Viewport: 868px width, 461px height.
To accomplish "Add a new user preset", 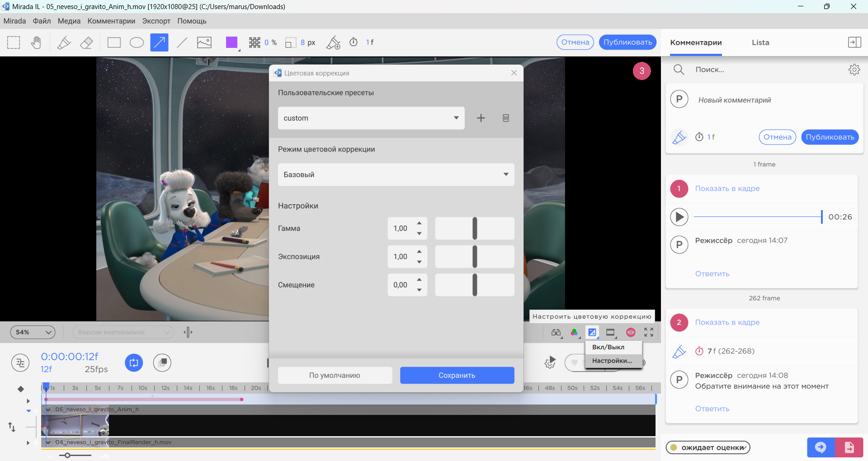I will coord(481,118).
